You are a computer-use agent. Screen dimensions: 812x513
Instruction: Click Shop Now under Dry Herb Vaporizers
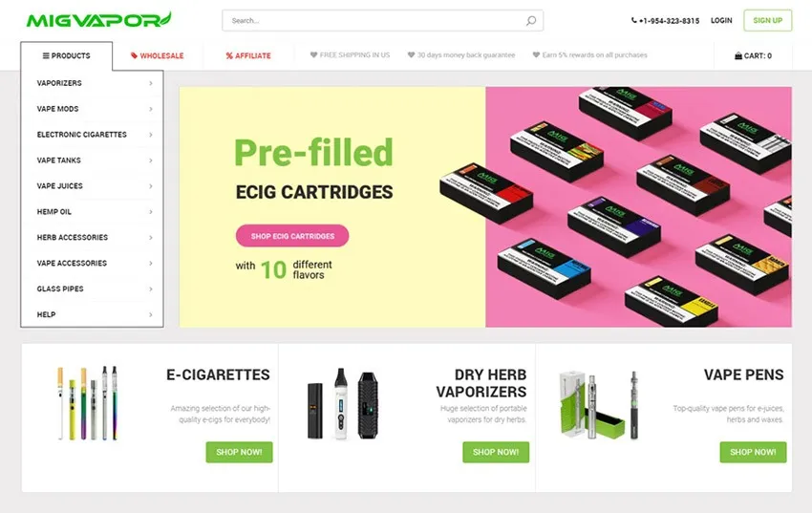496,452
